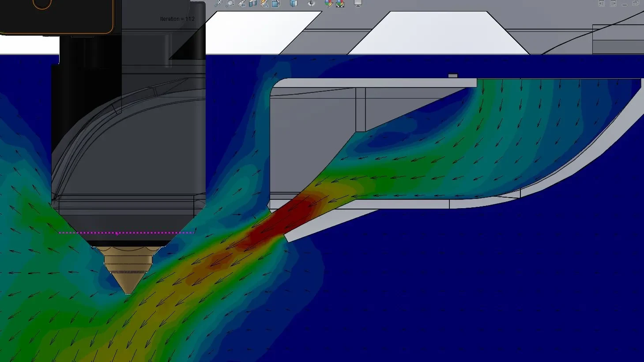Expand the Display Style dropdown
The height and width of the screenshot is (362, 644).
(x=294, y=3)
